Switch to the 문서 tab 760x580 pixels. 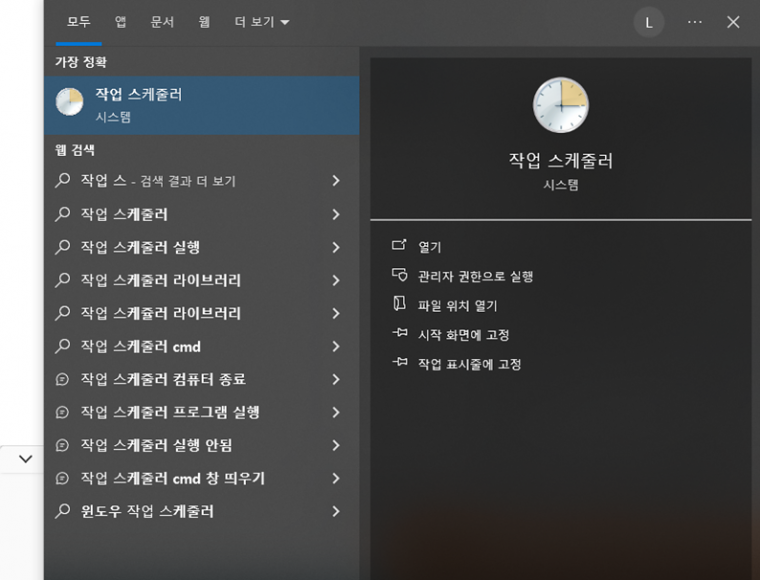pos(162,22)
